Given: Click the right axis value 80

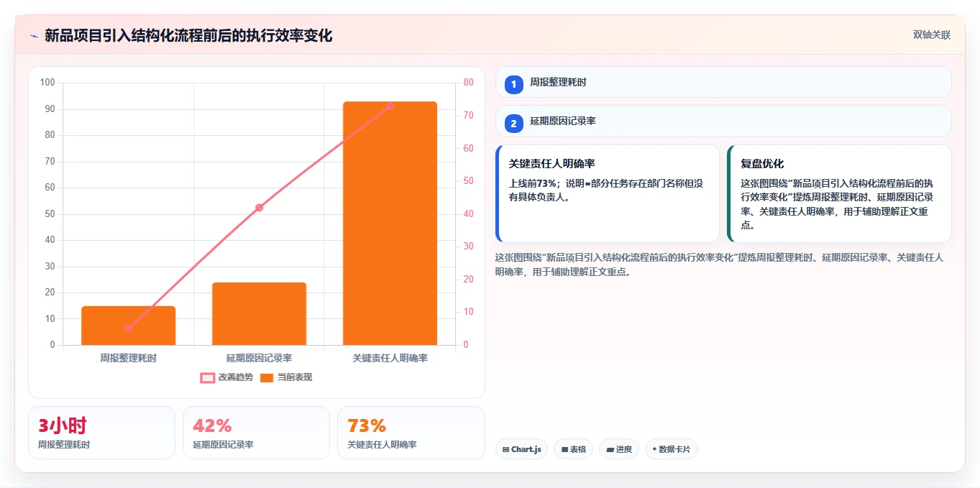Looking at the screenshot, I should (468, 83).
